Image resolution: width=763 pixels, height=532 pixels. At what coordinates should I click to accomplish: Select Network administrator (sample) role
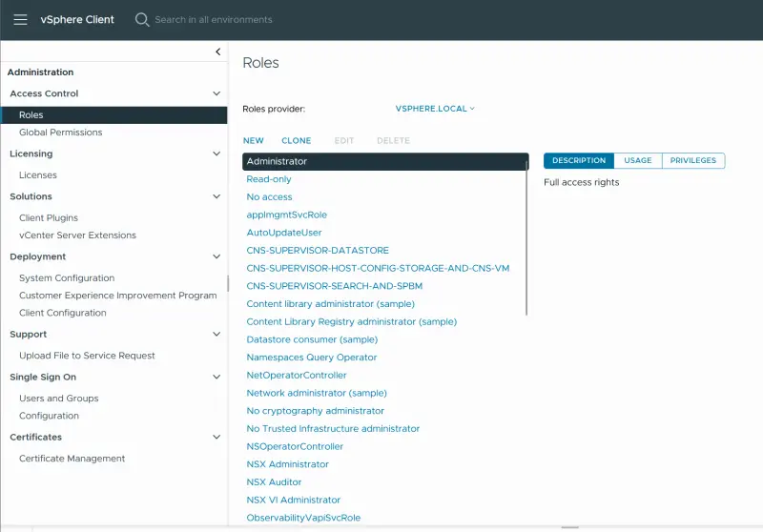[x=317, y=393]
